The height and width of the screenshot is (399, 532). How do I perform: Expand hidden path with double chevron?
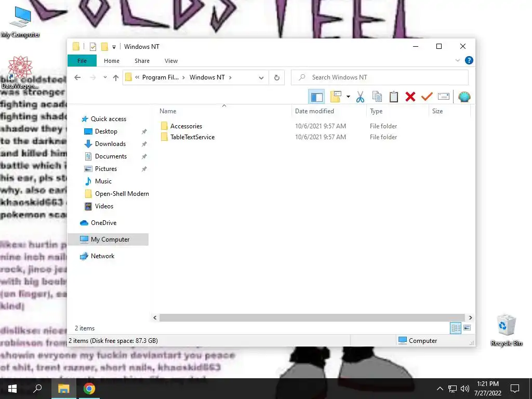(137, 77)
